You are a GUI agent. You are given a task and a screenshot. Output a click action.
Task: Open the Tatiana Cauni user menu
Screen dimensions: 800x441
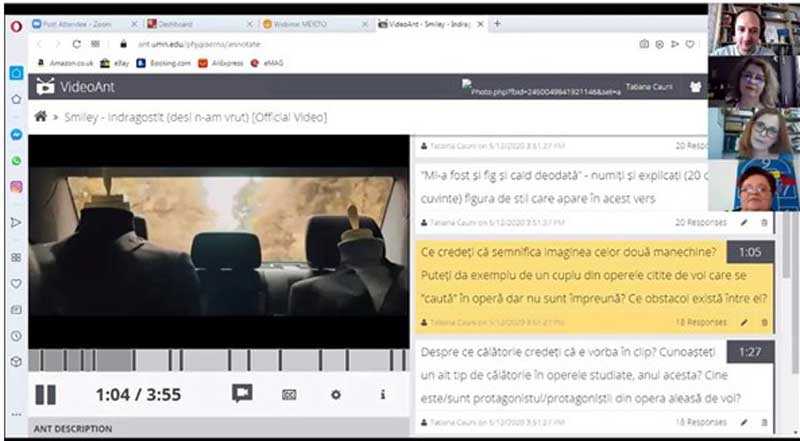(649, 87)
